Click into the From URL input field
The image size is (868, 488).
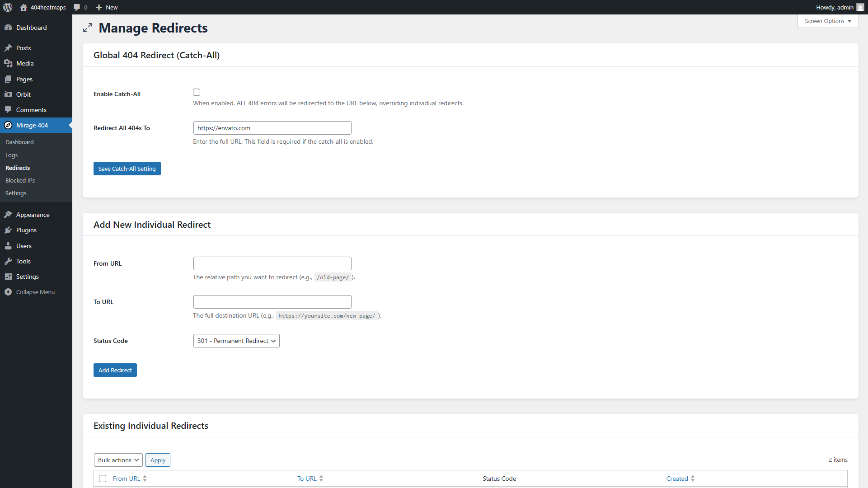point(272,263)
